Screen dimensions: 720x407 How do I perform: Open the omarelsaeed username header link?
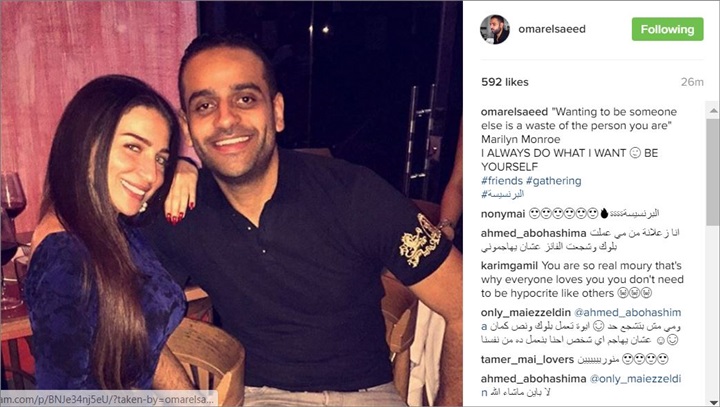click(x=551, y=29)
